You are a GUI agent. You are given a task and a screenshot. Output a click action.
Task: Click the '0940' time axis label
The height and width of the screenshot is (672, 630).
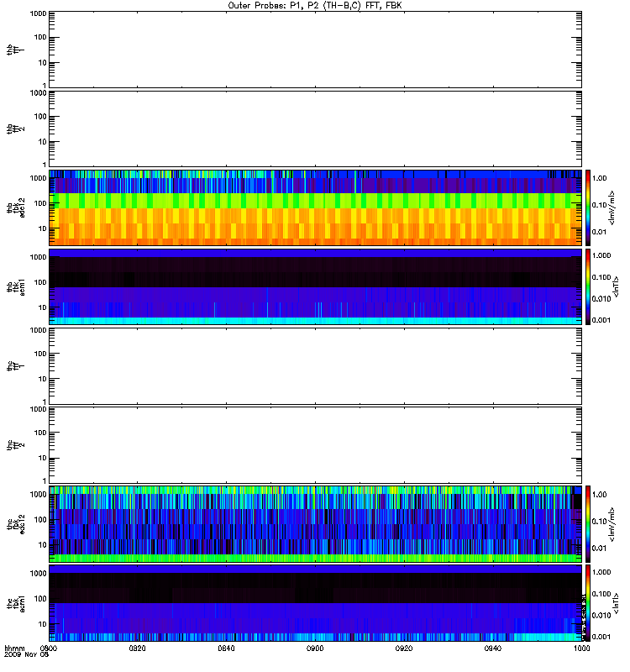coord(493,648)
